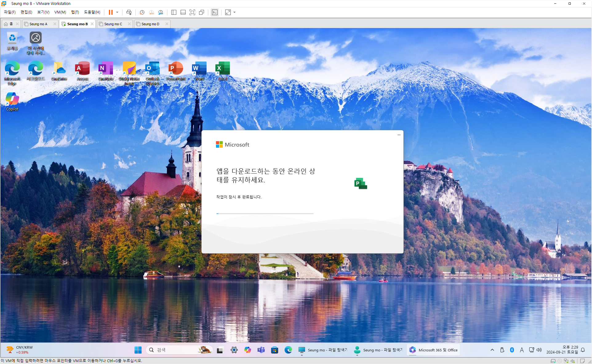Open the power options dropdown arrow
This screenshot has height=364, width=592.
click(x=117, y=12)
